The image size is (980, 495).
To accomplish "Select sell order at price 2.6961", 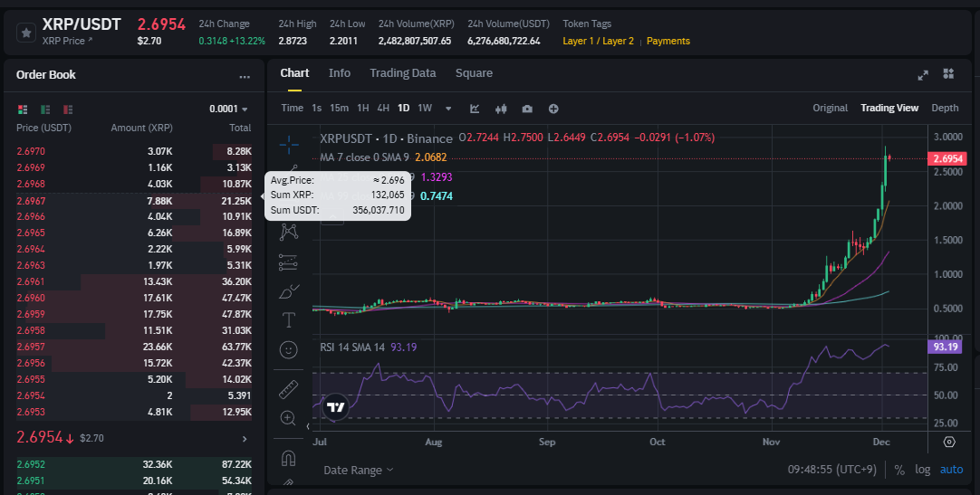I will coord(134,281).
